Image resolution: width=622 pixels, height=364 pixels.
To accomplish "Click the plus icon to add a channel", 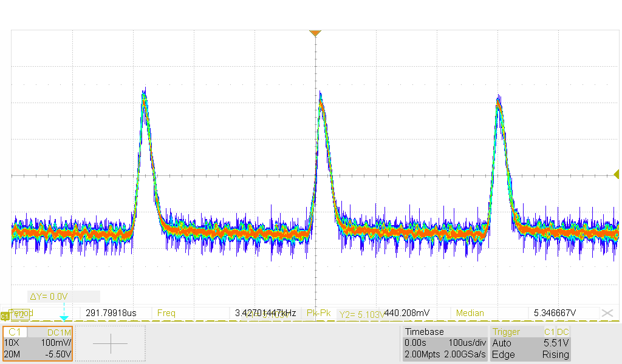I will tap(110, 343).
